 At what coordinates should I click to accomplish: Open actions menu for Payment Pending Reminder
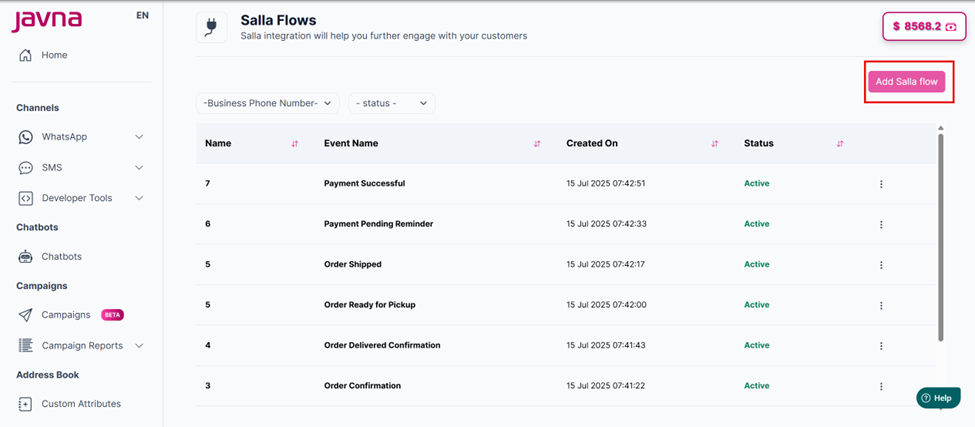pos(881,224)
